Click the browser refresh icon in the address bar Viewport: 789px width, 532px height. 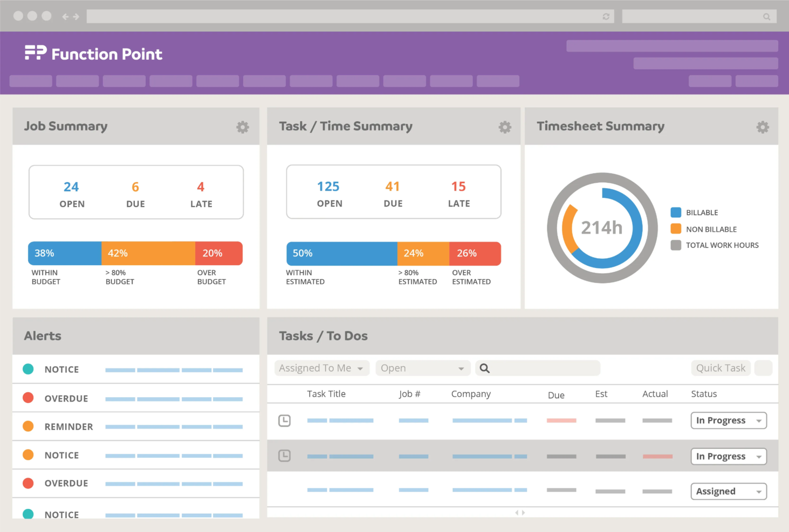tap(605, 16)
